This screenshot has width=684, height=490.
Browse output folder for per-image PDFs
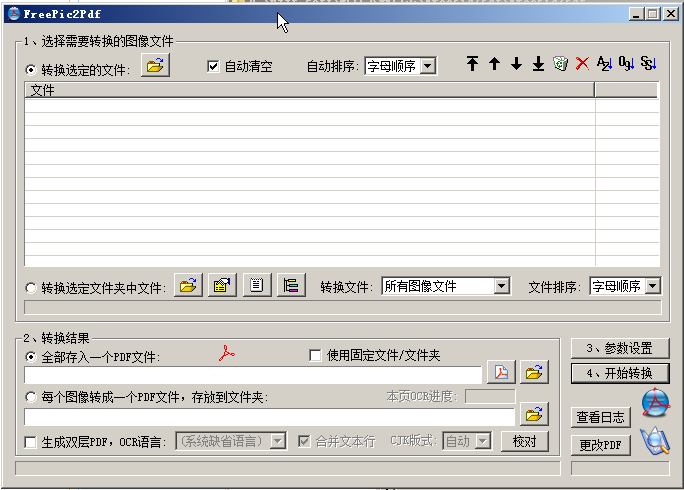click(x=534, y=414)
